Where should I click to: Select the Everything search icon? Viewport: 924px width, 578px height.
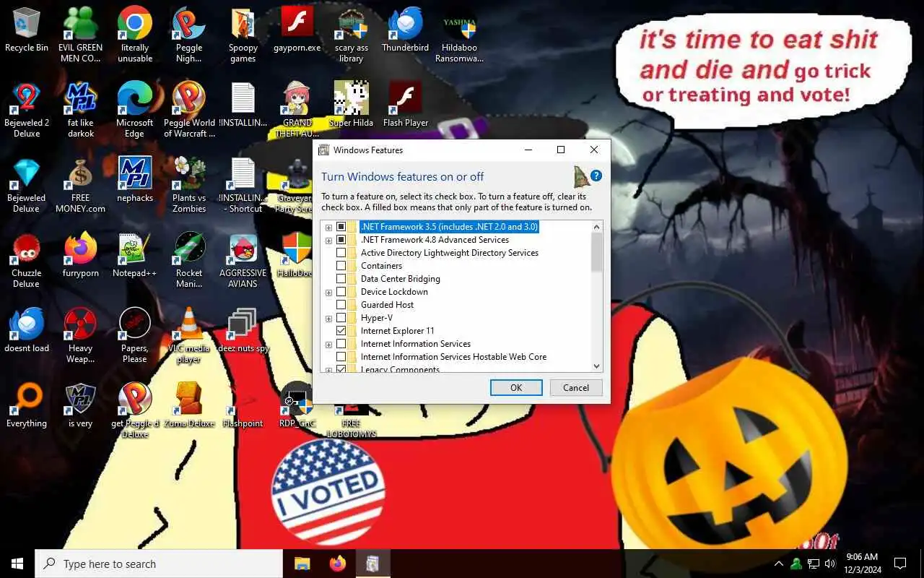[26, 405]
